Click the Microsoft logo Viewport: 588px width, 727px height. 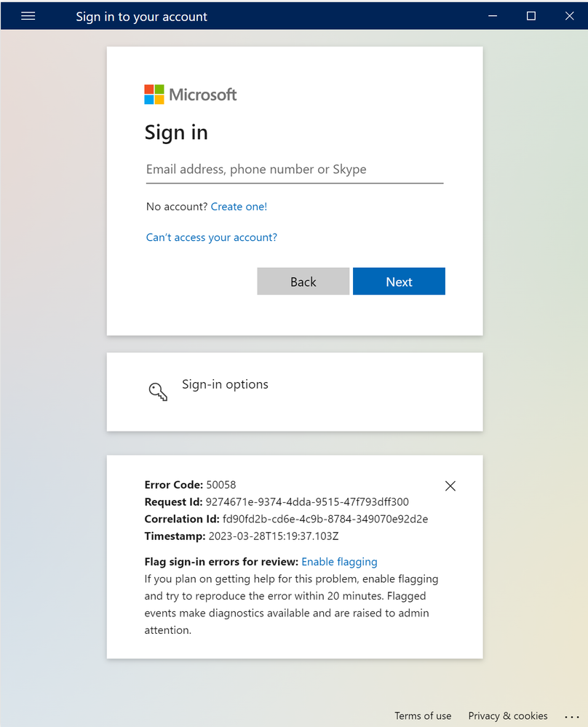pos(190,95)
